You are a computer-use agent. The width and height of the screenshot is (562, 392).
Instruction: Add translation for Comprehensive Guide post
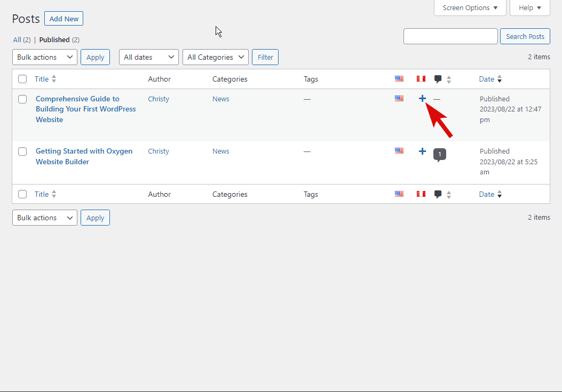pyautogui.click(x=422, y=99)
